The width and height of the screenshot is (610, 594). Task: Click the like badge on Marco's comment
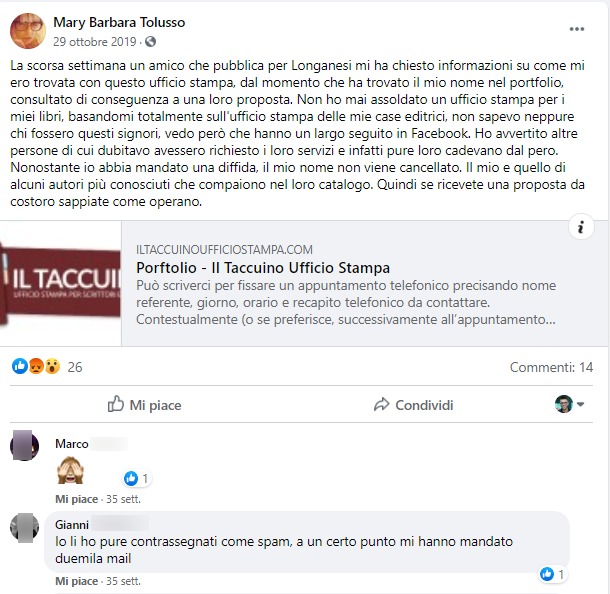tap(137, 478)
